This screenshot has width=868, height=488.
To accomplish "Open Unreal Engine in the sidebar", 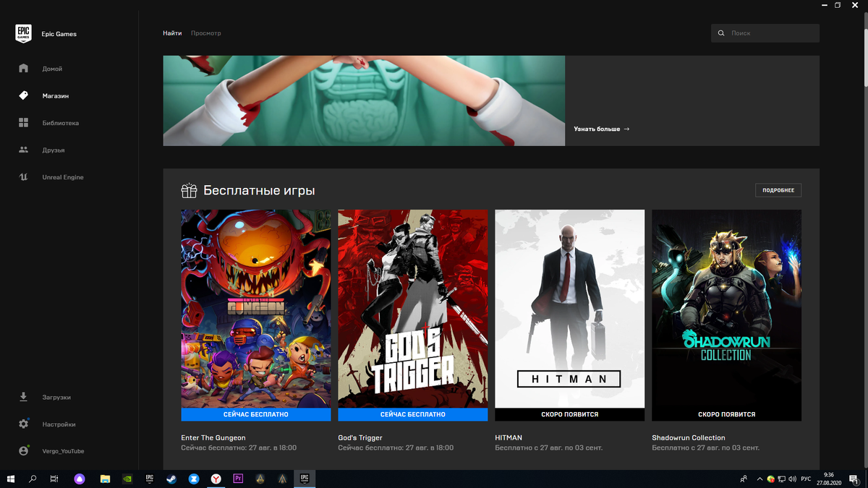I will pos(63,177).
